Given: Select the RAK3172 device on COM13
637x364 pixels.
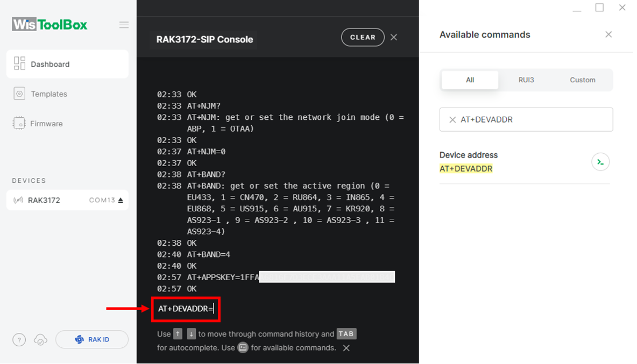Looking at the screenshot, I should click(67, 200).
